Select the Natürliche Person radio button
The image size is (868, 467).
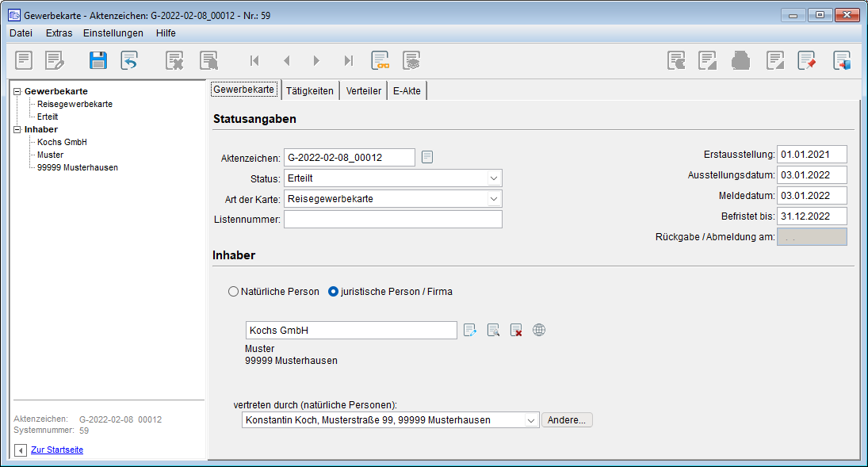(233, 292)
